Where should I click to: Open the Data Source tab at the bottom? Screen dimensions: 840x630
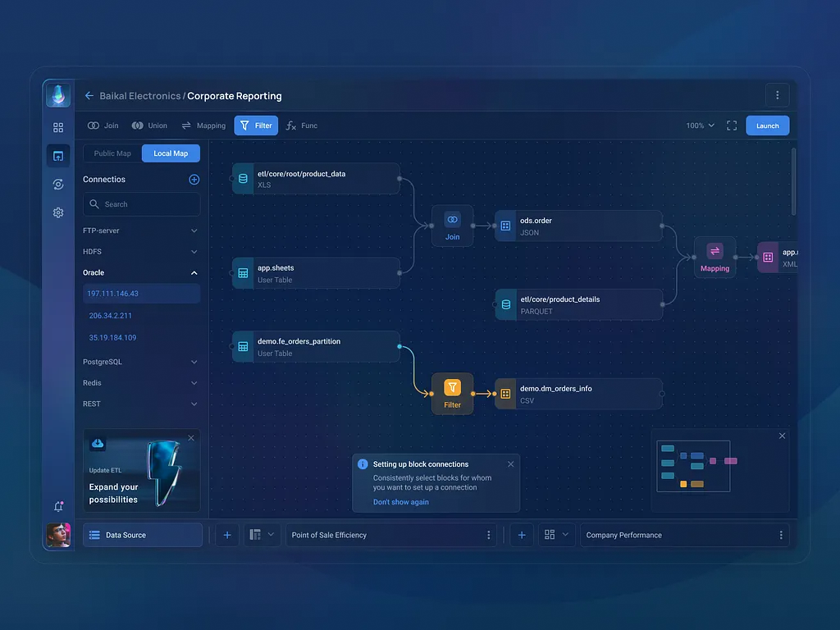click(143, 535)
